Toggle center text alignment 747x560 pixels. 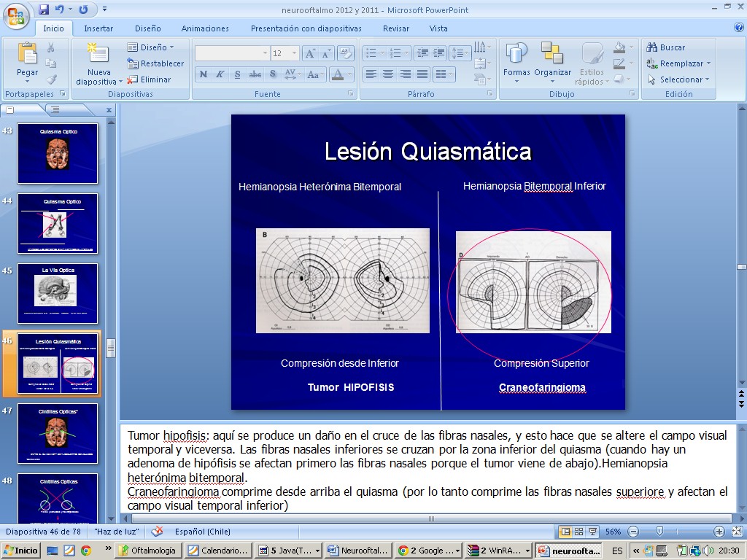pos(388,74)
